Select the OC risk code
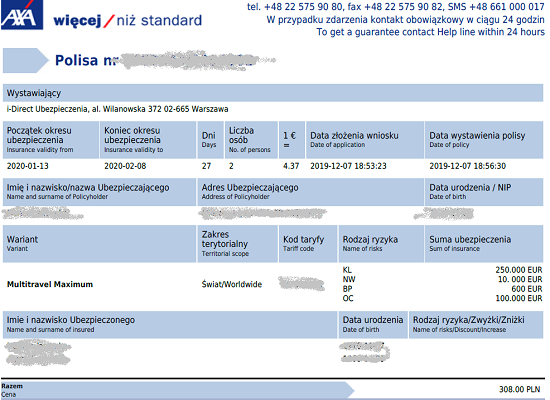Viewport: 550px width, 400px height. [x=348, y=298]
